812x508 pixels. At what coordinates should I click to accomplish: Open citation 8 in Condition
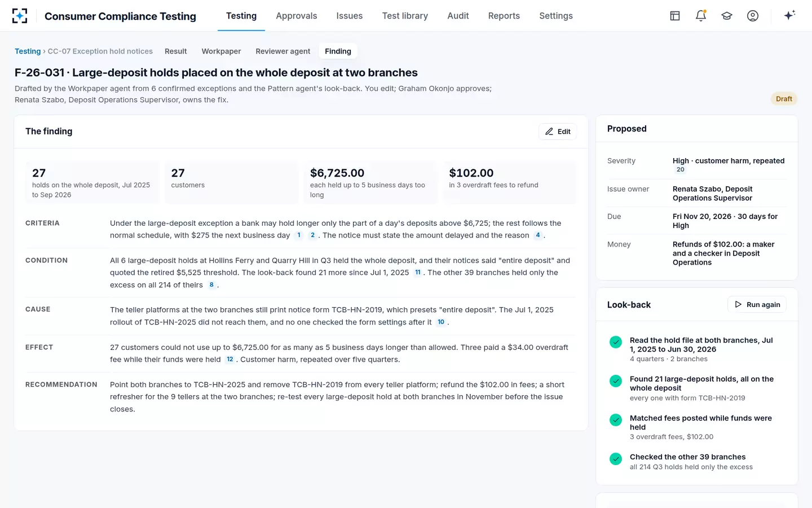[x=211, y=285]
